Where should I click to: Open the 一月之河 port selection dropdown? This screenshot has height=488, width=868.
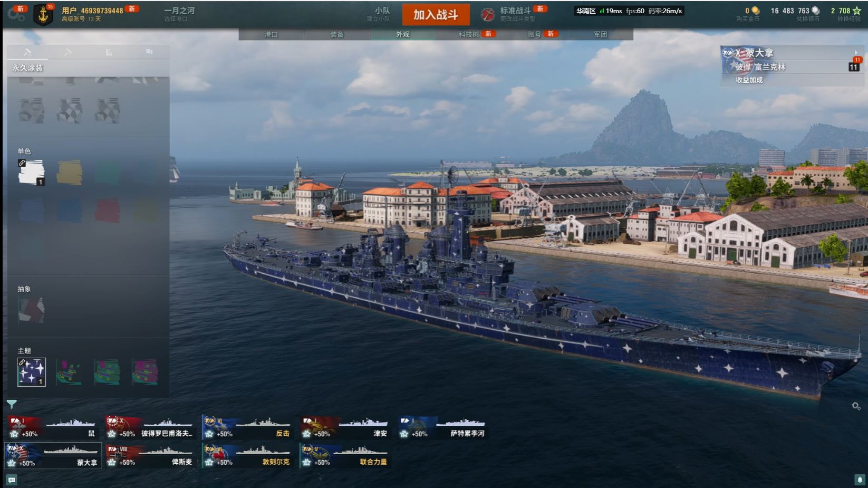click(179, 14)
